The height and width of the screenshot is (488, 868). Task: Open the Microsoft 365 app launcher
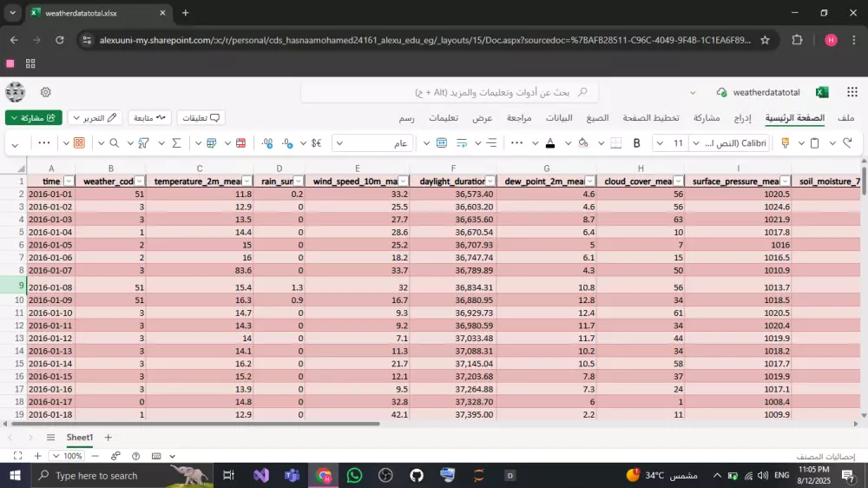852,92
